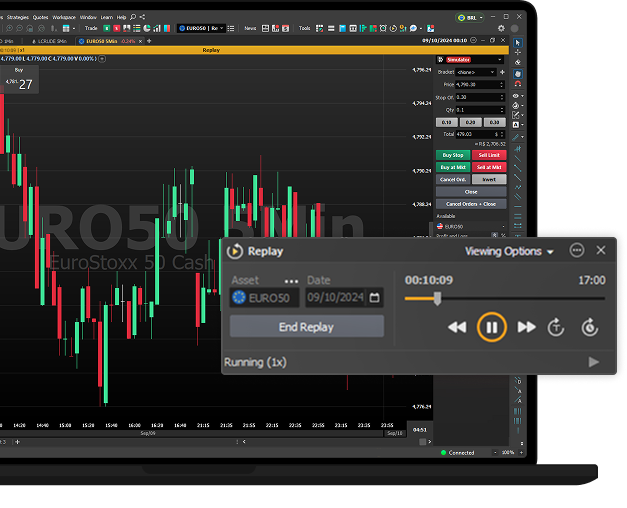Open the Help menu
Viewport: 627px width, 508px height.
pos(121,17)
